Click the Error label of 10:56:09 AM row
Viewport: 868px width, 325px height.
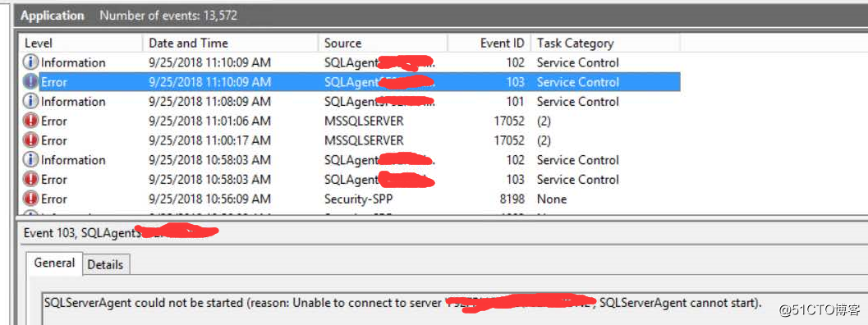click(x=53, y=199)
